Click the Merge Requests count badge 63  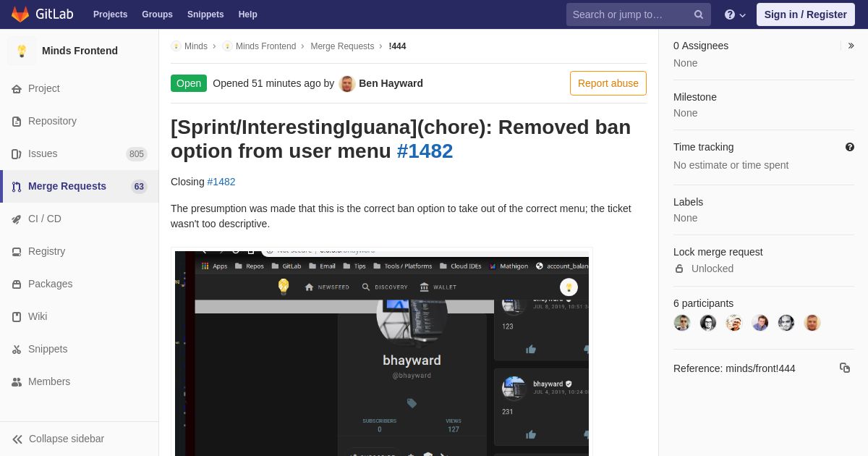(139, 186)
